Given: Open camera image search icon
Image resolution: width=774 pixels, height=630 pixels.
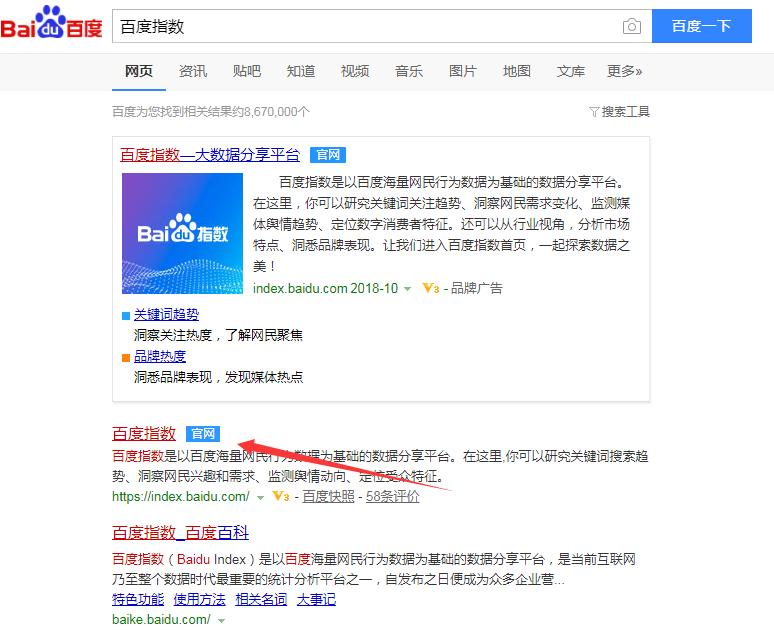Looking at the screenshot, I should 632,26.
